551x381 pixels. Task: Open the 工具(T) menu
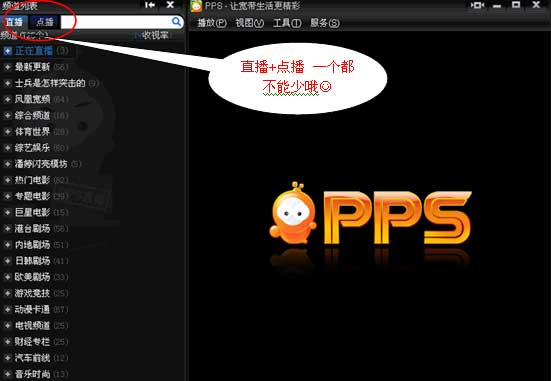pyautogui.click(x=287, y=23)
